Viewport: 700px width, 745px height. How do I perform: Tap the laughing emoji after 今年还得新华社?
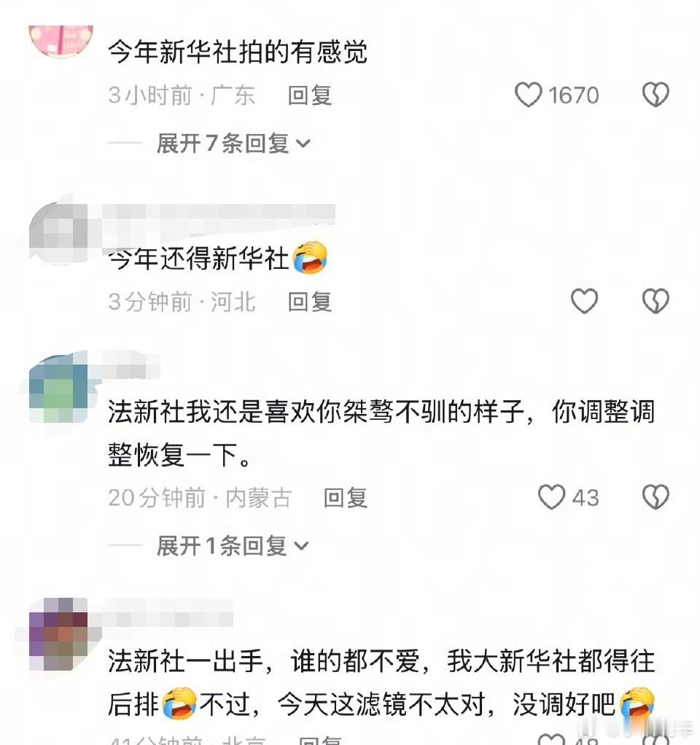coord(311,257)
